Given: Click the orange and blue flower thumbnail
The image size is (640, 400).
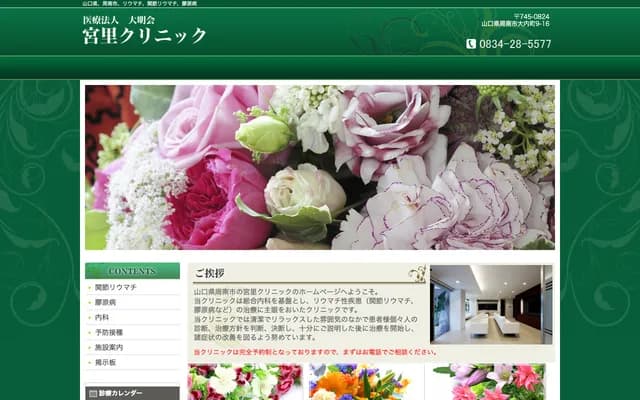Looking at the screenshot, I should (359, 382).
